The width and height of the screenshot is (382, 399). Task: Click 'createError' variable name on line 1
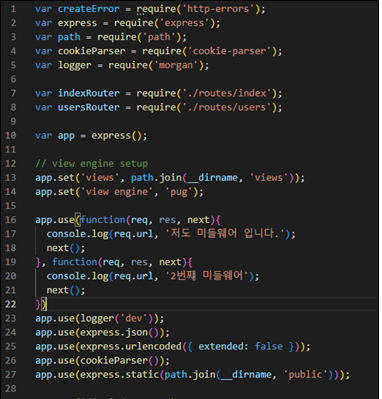click(88, 9)
